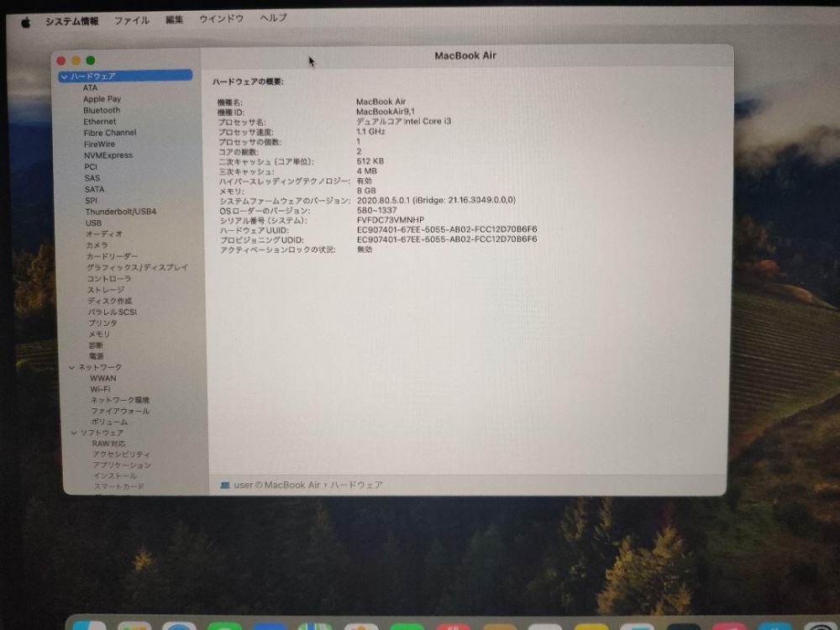The height and width of the screenshot is (630, 840).
Task: Select ATA in the sidebar
Action: 90,88
